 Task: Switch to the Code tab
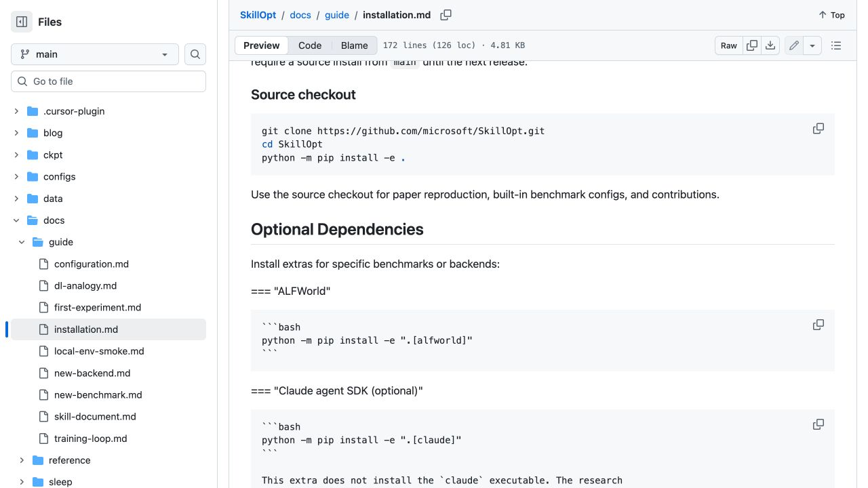point(310,45)
